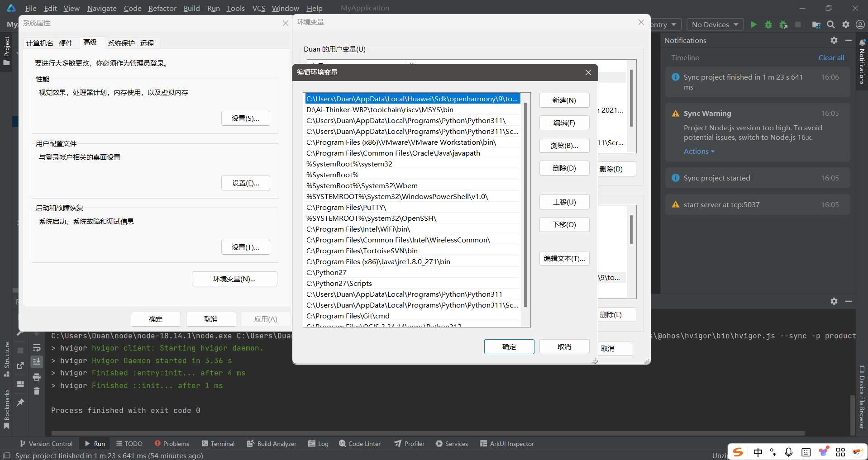Open Notifications panel settings gear
868x460 pixels.
834,40
